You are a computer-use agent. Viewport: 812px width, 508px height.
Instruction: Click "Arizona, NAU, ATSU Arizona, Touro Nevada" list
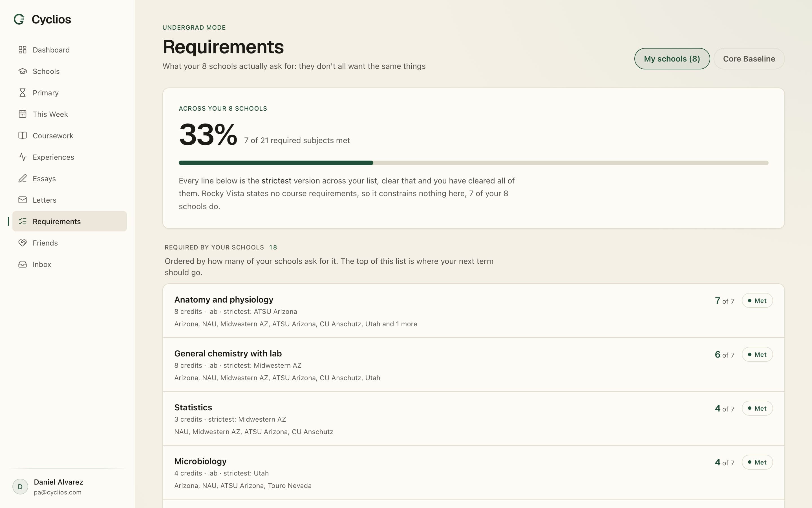243,485
